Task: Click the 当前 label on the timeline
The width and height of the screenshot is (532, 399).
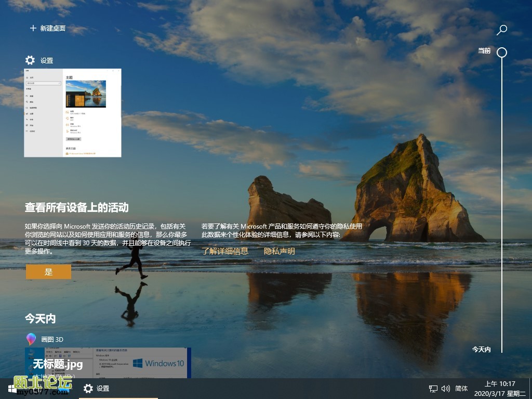Action: click(484, 51)
